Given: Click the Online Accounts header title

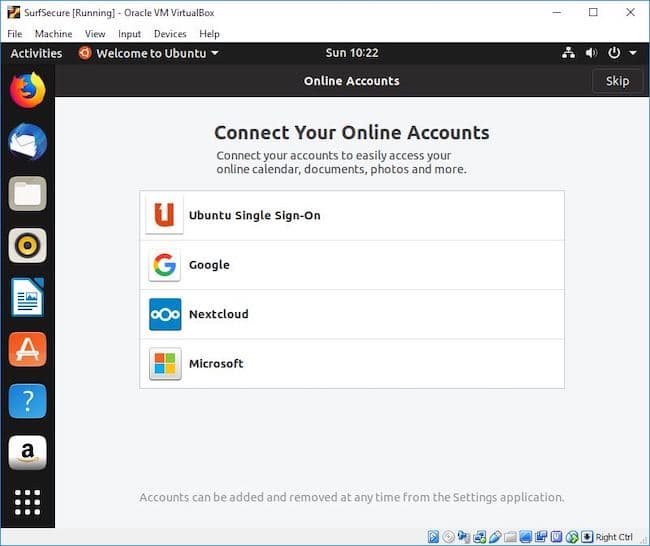Looking at the screenshot, I should [352, 81].
